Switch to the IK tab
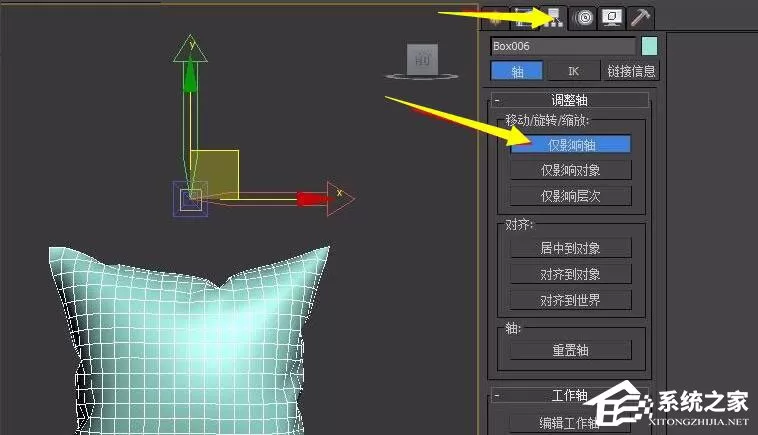This screenshot has height=435, width=758. tap(573, 72)
